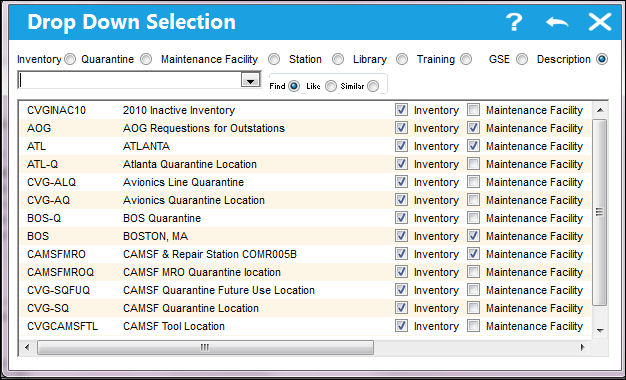Uncheck Inventory for CVGINAC10 row
Viewport: 626px width, 380px height.
tap(401, 110)
